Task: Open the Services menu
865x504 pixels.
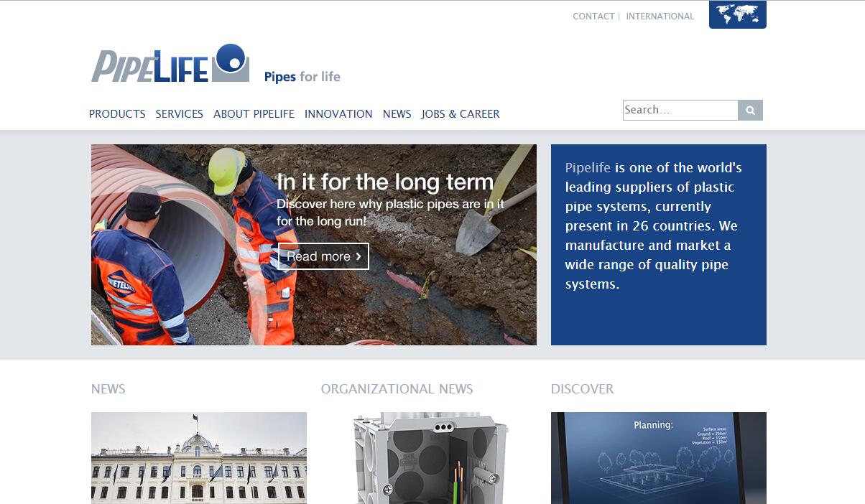Action: pos(180,113)
